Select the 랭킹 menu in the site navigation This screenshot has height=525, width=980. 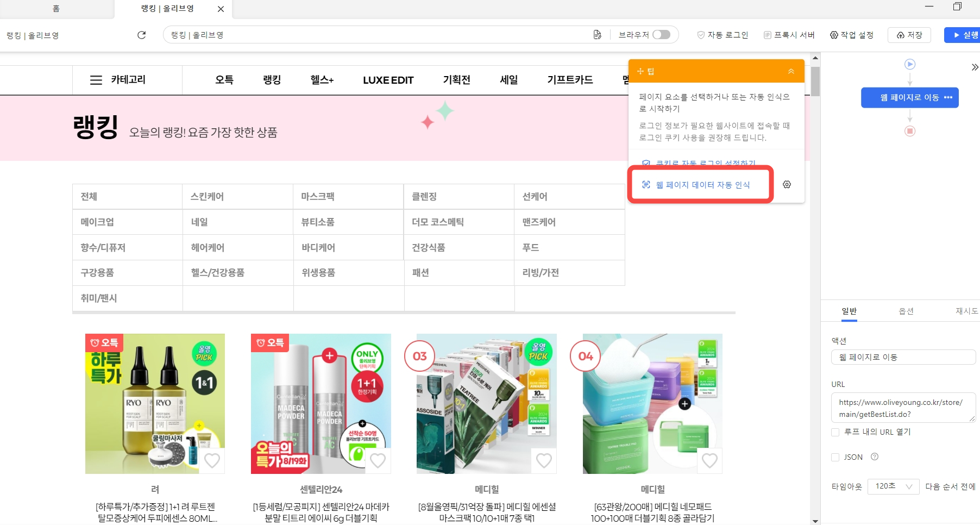[272, 80]
